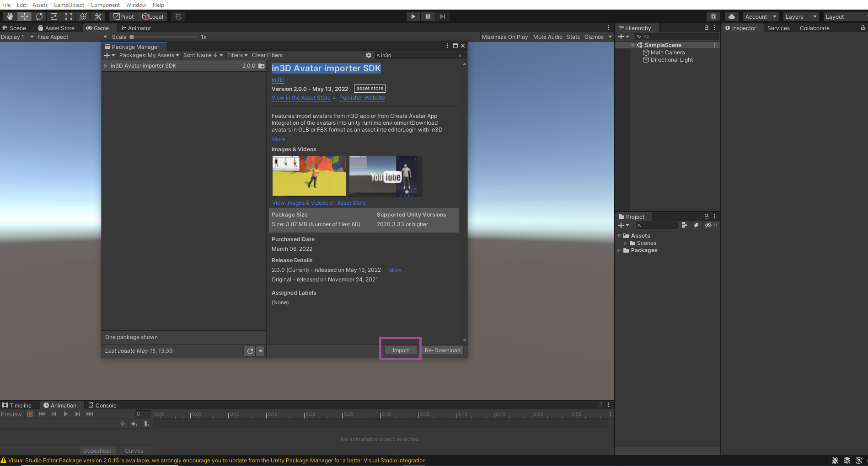
Task: Open the Component menu
Action: (105, 5)
